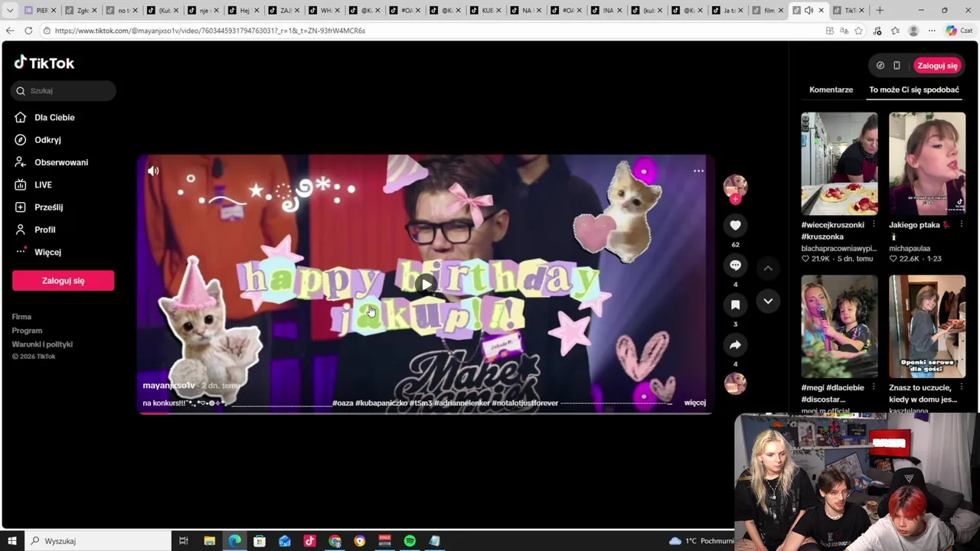The width and height of the screenshot is (980, 551).
Task: Click the top-right Zaloguj się button
Action: (x=937, y=66)
